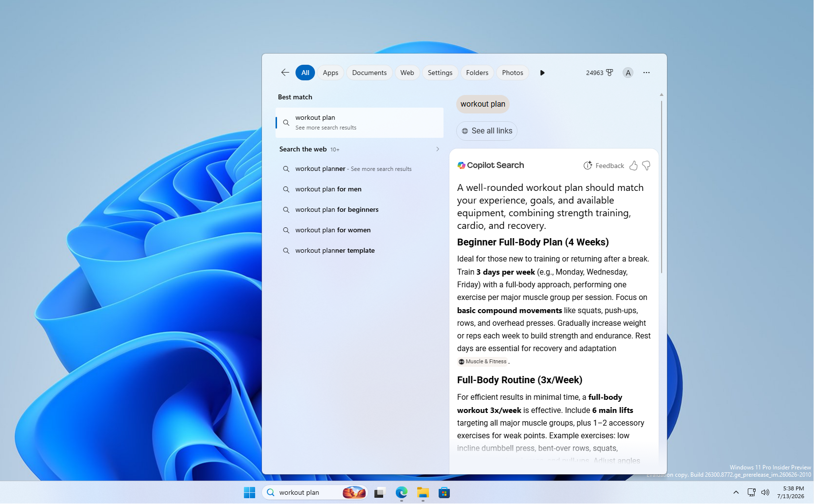This screenshot has width=814, height=504.
Task: Launch Microsoft Edge from the taskbar
Action: (402, 493)
